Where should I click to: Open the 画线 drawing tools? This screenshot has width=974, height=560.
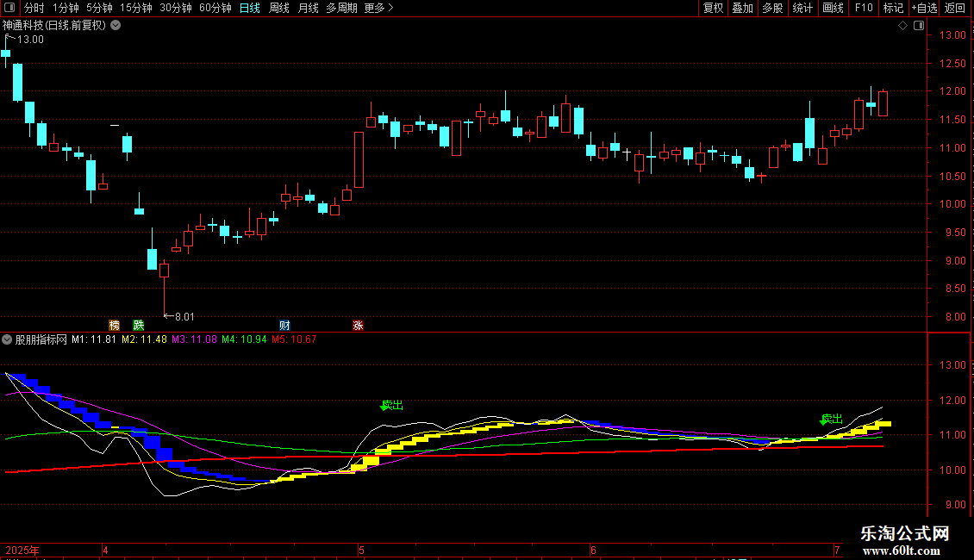[833, 8]
